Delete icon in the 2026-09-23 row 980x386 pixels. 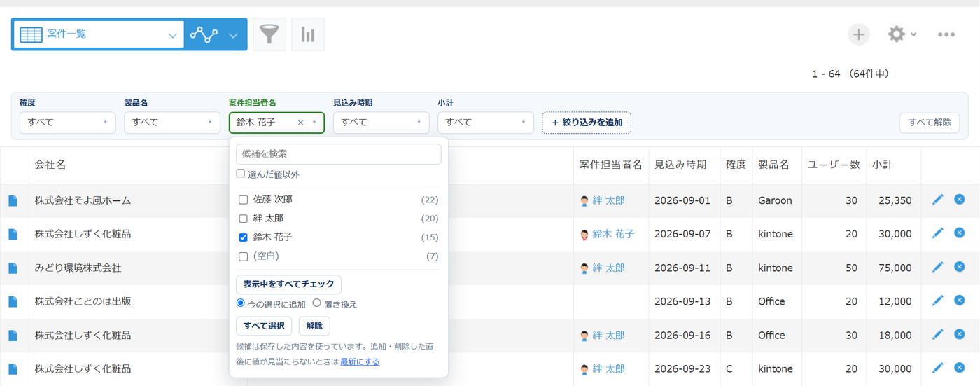coord(960,368)
